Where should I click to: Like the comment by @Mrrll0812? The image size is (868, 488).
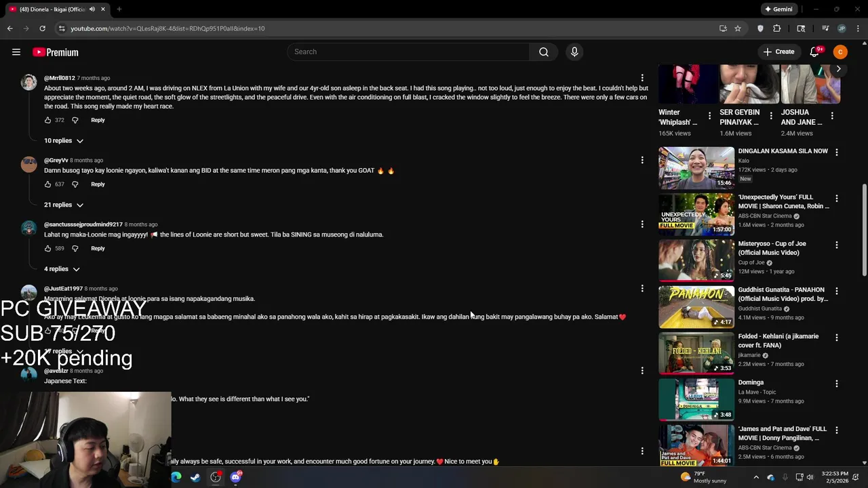[47, 120]
